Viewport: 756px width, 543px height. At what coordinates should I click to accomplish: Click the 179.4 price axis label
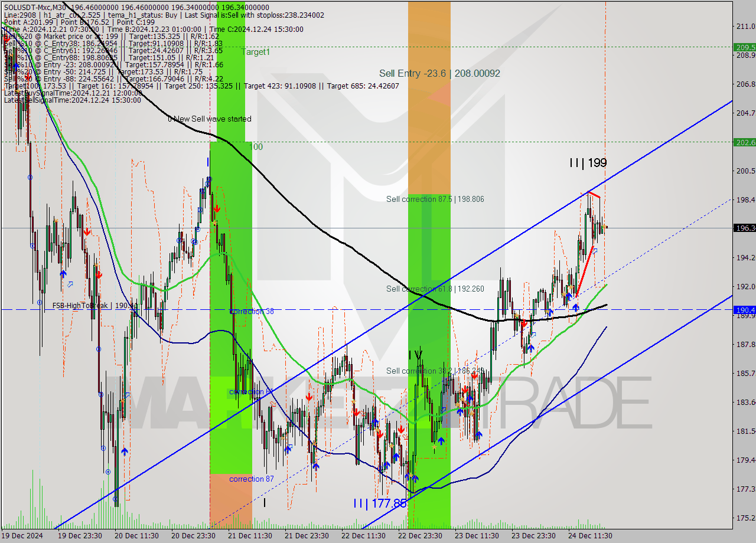coord(745,460)
